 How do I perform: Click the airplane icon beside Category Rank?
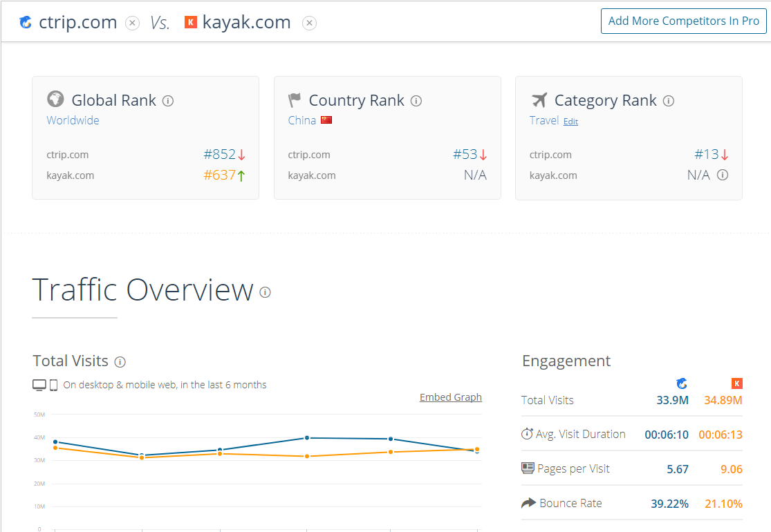(539, 99)
